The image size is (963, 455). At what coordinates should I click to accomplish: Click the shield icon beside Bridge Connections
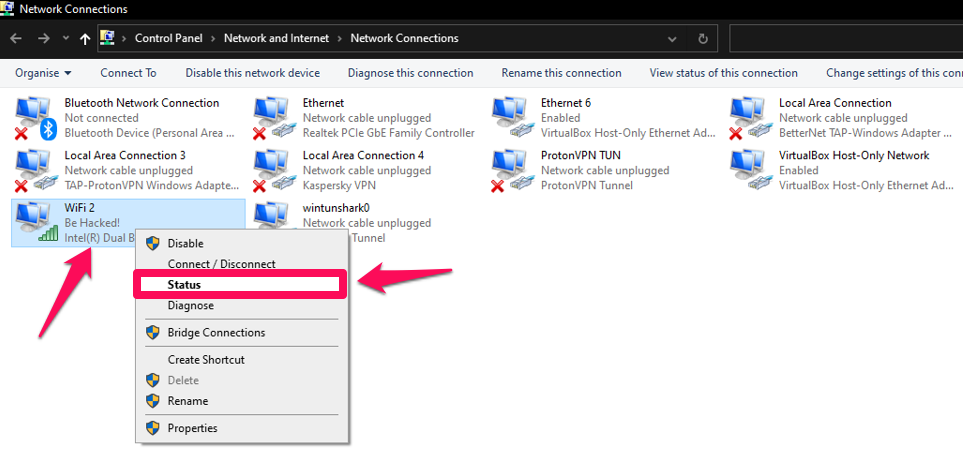pyautogui.click(x=152, y=332)
